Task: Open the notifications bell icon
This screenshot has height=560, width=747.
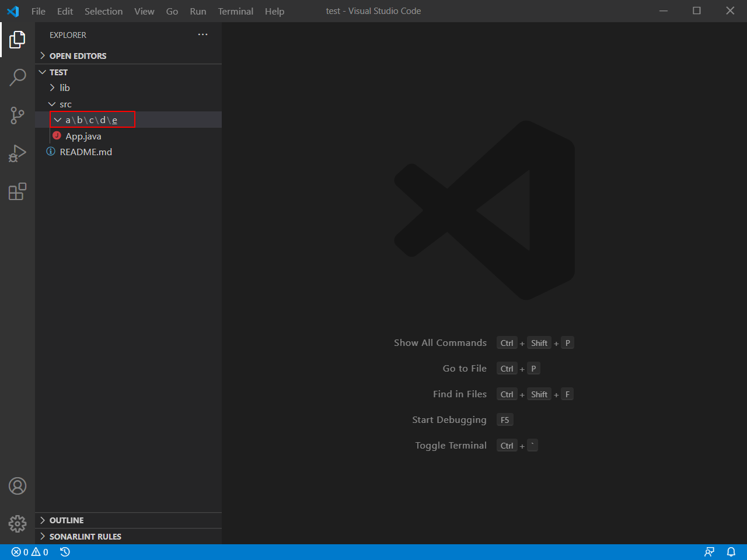Action: [x=731, y=552]
